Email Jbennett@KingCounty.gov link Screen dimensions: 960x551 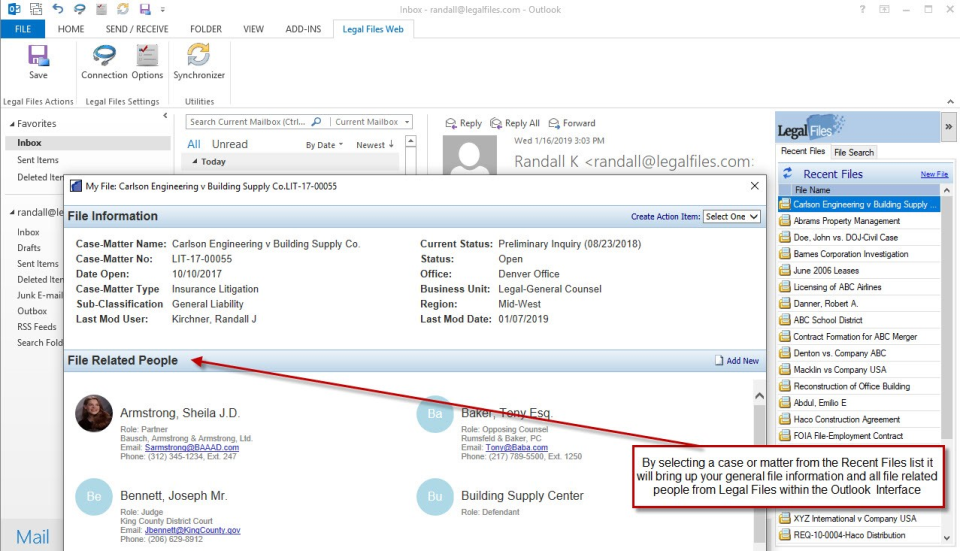click(x=192, y=530)
